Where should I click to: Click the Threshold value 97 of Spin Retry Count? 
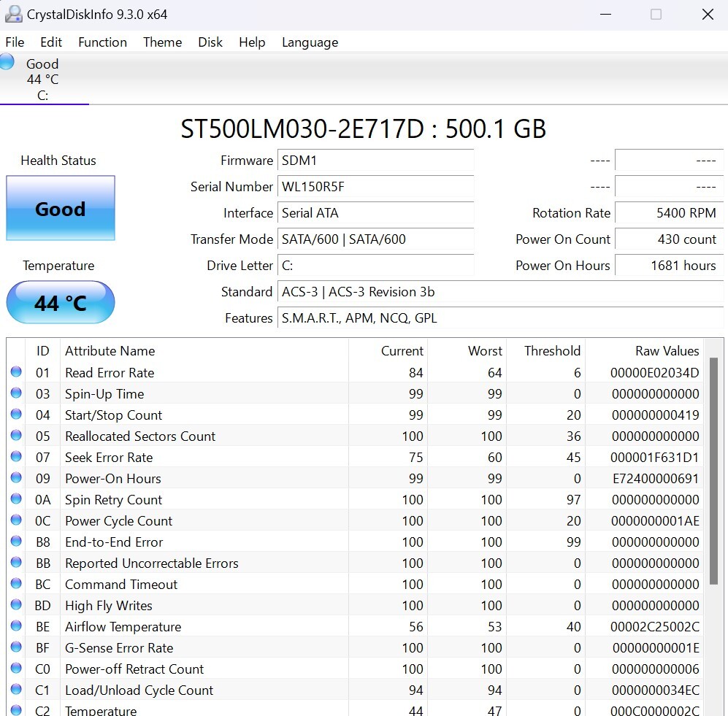click(x=573, y=500)
